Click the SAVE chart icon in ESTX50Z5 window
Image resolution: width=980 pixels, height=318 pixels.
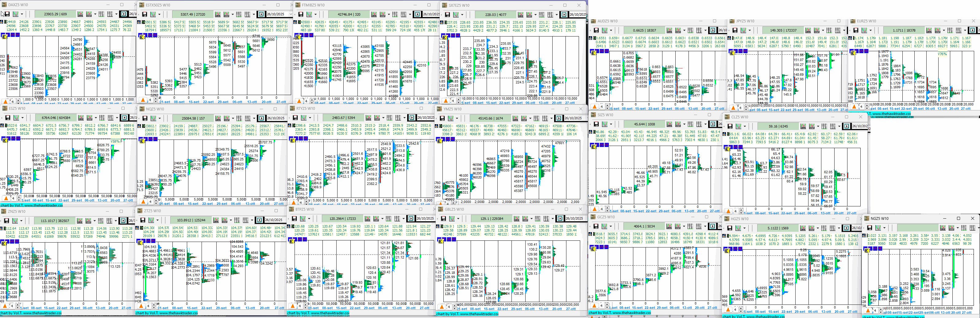[218, 14]
